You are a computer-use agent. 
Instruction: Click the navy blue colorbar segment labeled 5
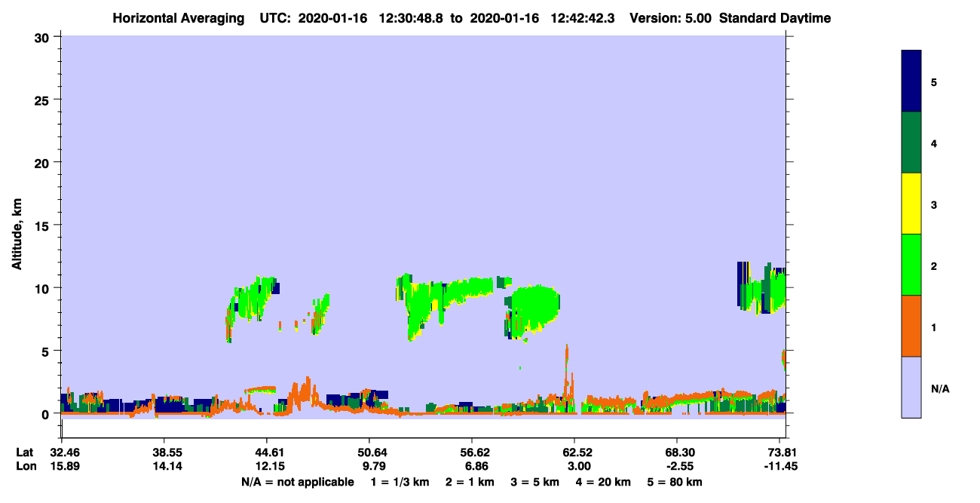tap(911, 81)
